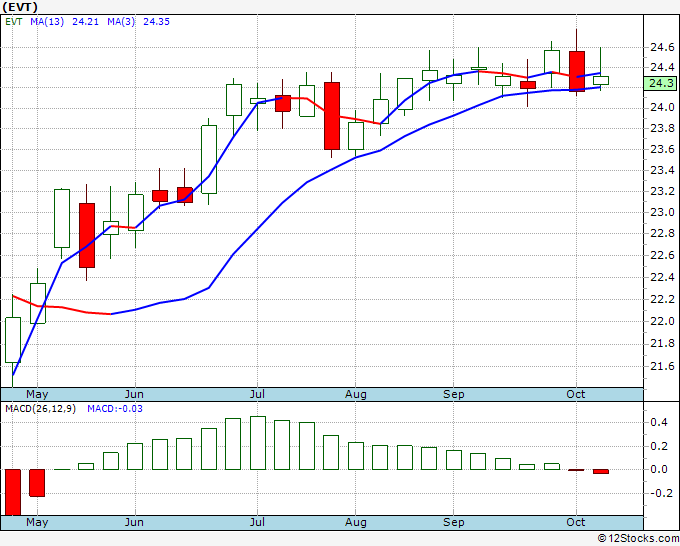Click the 23.0 price axis label
This screenshot has height=546, width=680.
pyautogui.click(x=662, y=212)
